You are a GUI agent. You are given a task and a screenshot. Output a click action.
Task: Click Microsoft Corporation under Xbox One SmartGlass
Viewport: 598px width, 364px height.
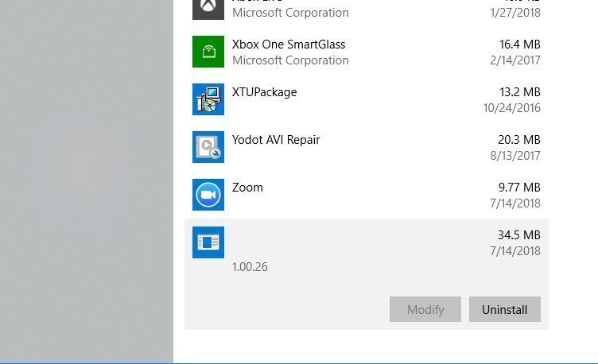click(290, 60)
